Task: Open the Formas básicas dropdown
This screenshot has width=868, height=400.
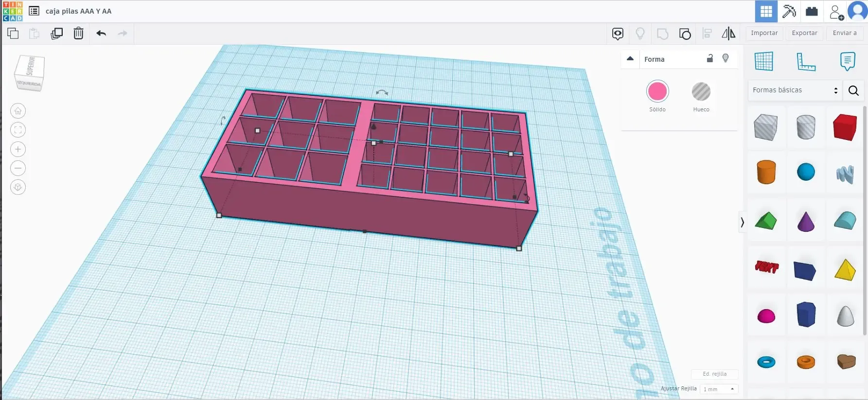Action: point(795,90)
